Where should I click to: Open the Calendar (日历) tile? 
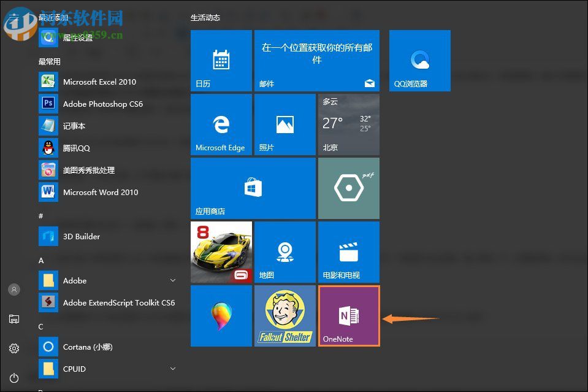coord(221,61)
